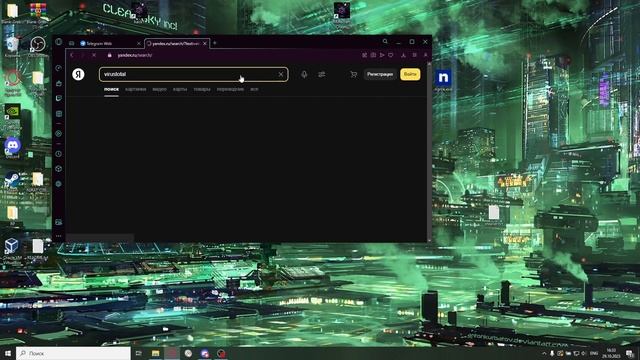Stop page loading with the X button
640x360 pixels.
coord(94,55)
